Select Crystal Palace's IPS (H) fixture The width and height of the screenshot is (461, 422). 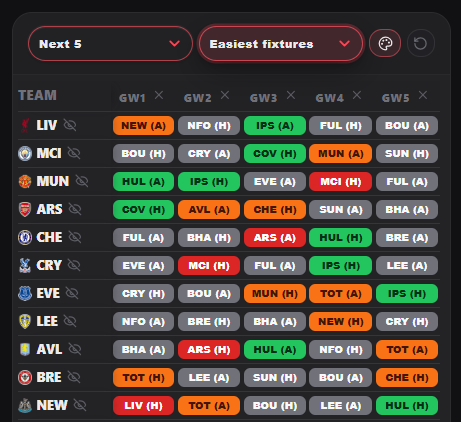[x=341, y=266]
